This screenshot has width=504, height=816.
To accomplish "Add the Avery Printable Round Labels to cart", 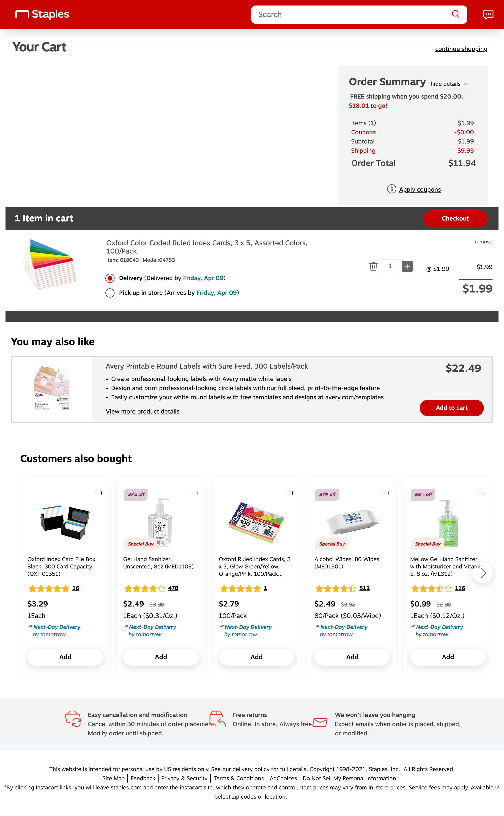I will tap(451, 408).
